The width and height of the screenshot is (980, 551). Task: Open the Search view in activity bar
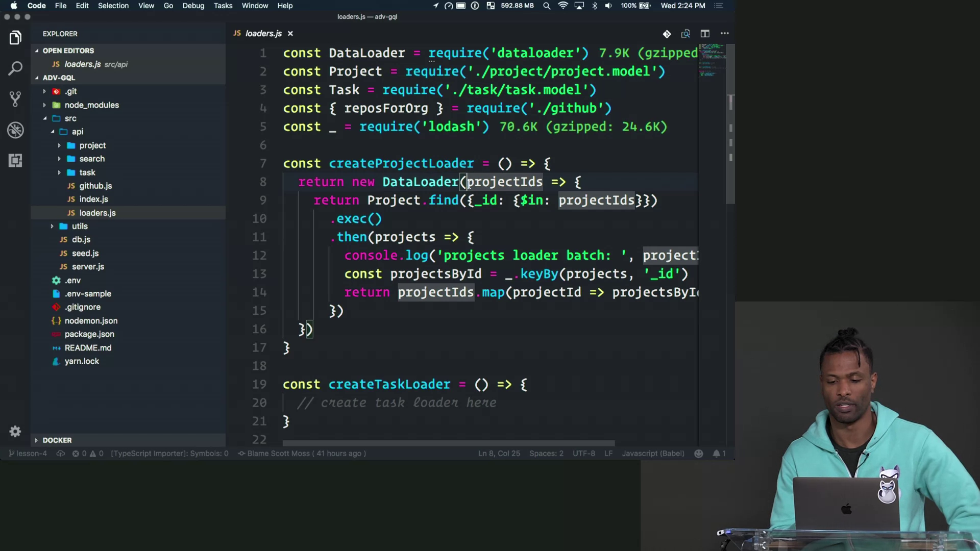point(15,68)
